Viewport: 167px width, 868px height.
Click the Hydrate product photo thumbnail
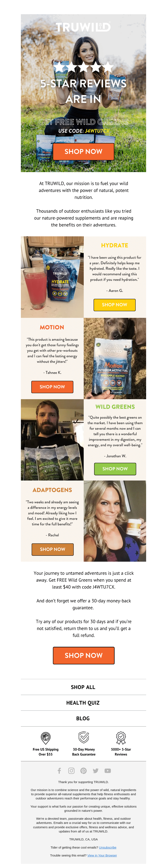[x=52, y=277]
